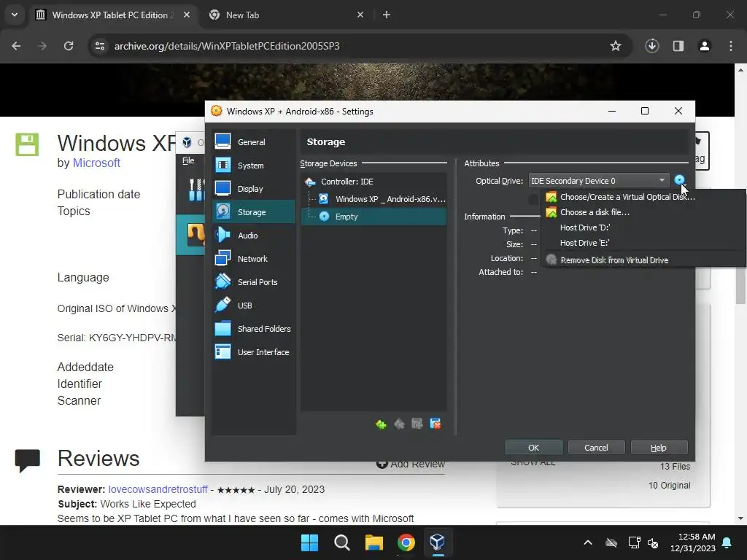Click the 10 Original text
Screen dimensions: 747x560
click(669, 485)
